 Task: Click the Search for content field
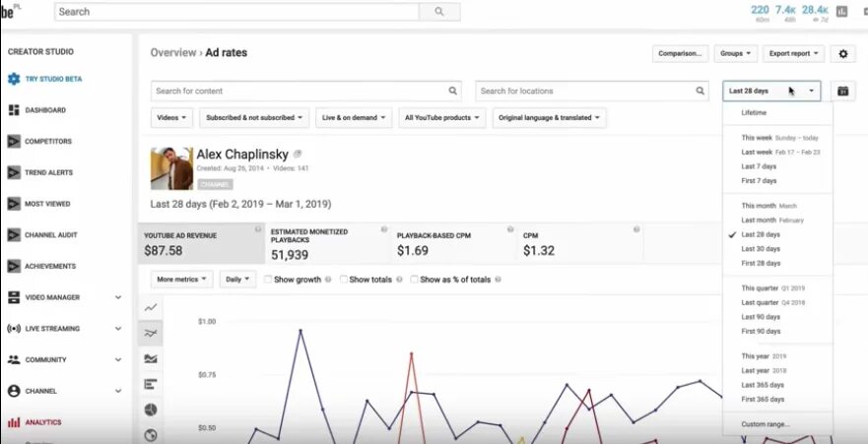click(306, 91)
